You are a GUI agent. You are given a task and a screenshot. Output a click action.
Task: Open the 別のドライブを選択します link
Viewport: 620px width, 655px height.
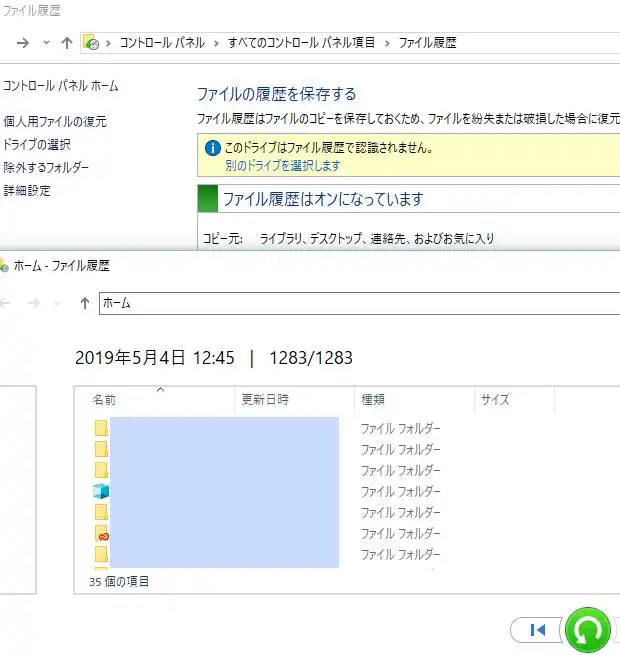[x=283, y=166]
